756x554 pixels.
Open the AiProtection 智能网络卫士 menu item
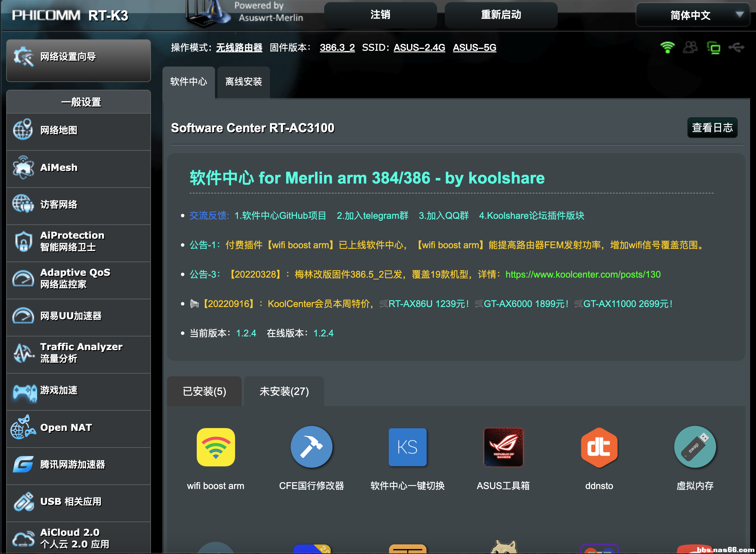(x=79, y=243)
